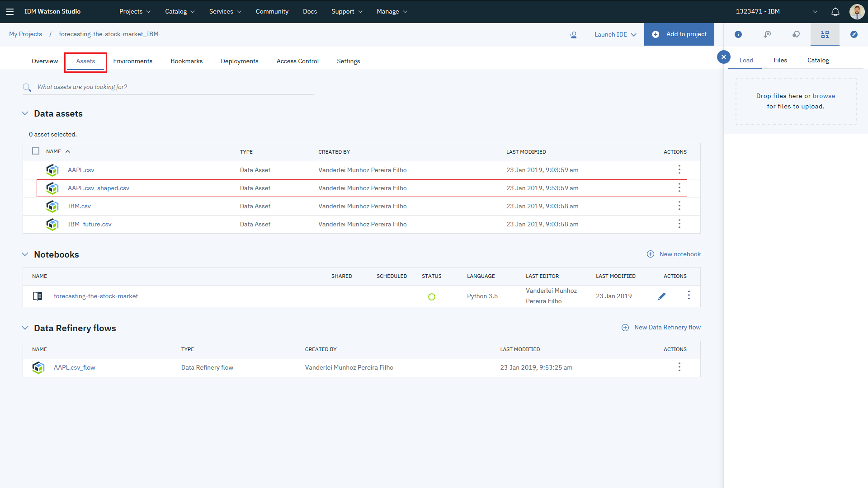Viewport: 868px width, 488px height.
Task: Click the find and add data icon
Action: click(x=825, y=34)
